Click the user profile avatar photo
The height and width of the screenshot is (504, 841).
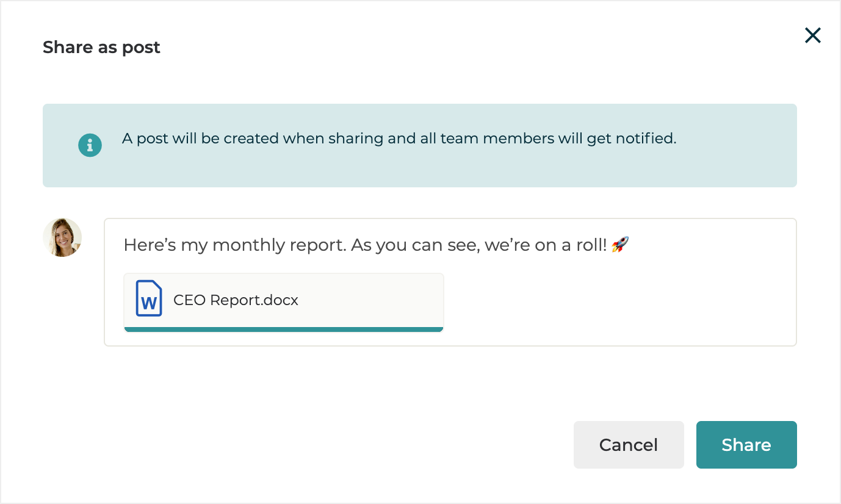pyautogui.click(x=62, y=237)
